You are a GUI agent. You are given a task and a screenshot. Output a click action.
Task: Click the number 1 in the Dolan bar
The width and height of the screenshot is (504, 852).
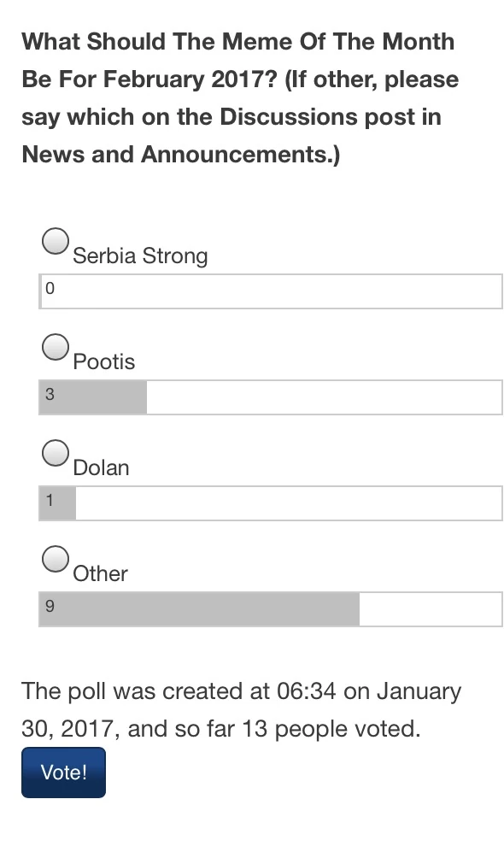(x=50, y=502)
